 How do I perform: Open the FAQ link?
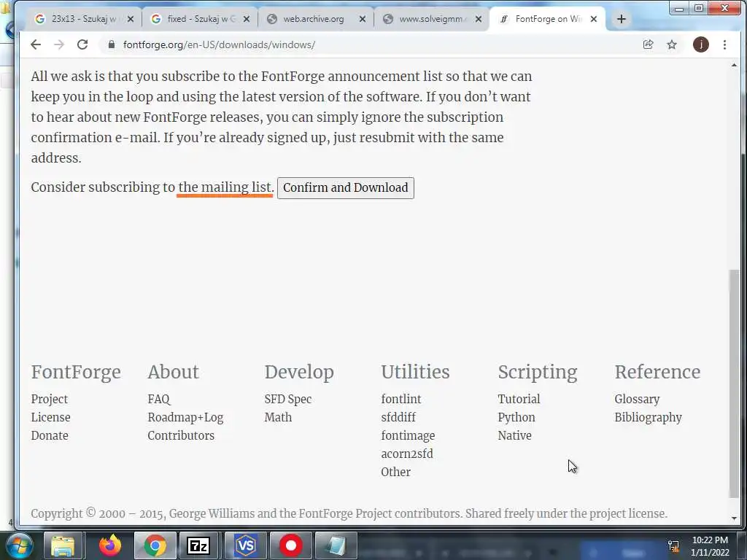[x=158, y=399]
